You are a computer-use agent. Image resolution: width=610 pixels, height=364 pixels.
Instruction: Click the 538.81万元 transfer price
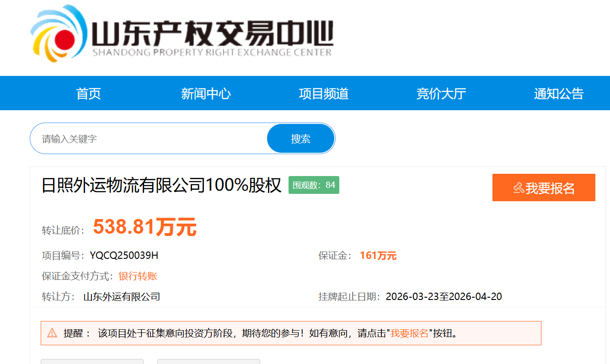[144, 227]
